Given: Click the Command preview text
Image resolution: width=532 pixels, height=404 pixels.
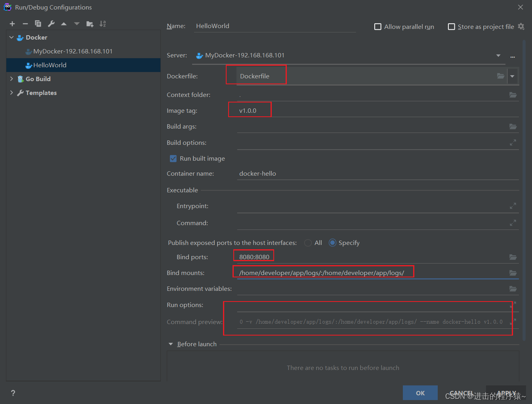Looking at the screenshot, I should pos(371,322).
